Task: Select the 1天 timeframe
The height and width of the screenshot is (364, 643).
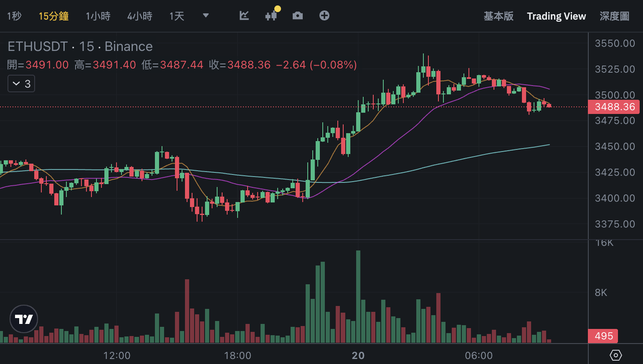Action: [177, 16]
